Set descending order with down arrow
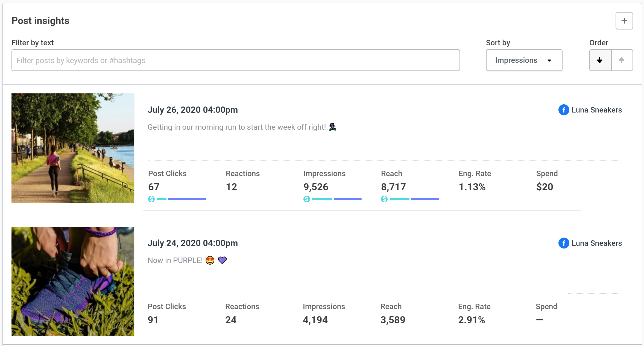 click(x=600, y=60)
